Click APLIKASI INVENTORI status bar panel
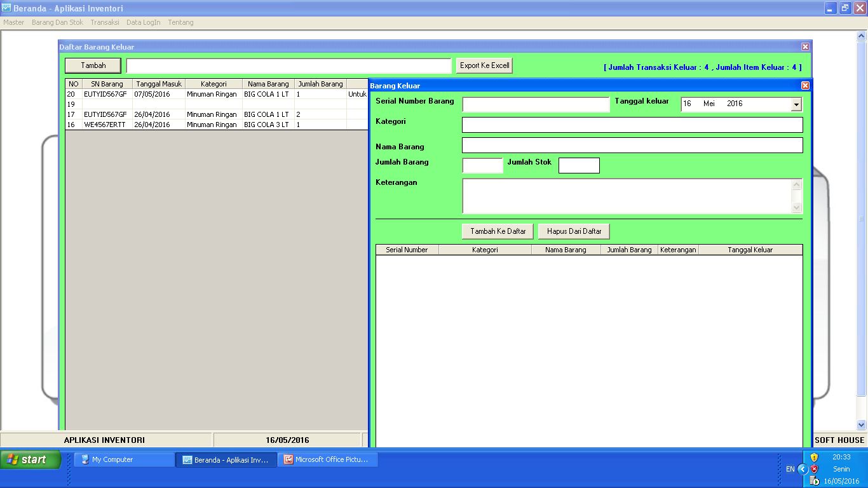Screen dimensions: 868x488 pos(105,440)
